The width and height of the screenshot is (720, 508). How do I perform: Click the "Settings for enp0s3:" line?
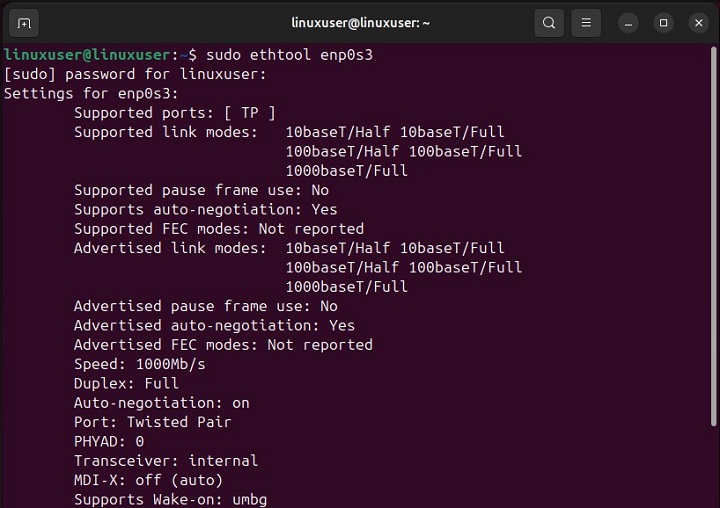tap(92, 93)
